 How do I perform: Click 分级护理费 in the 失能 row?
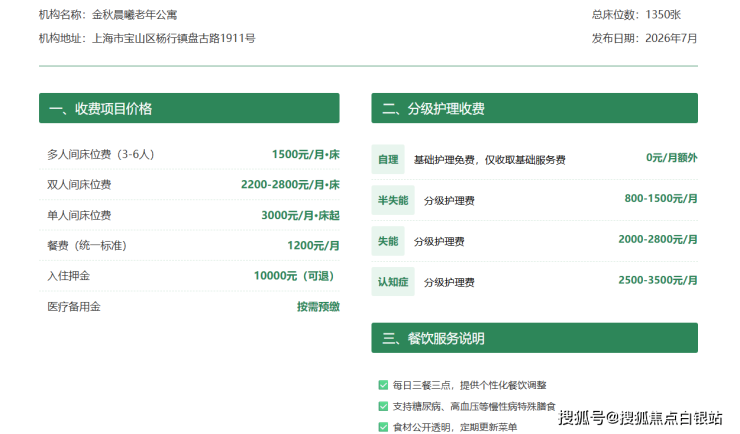[439, 242]
